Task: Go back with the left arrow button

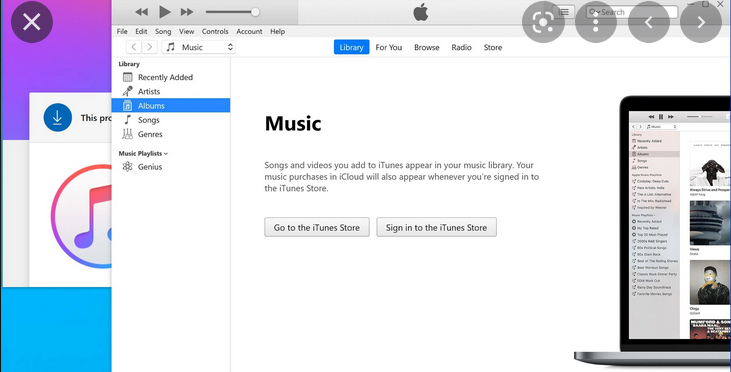Action: (x=134, y=47)
